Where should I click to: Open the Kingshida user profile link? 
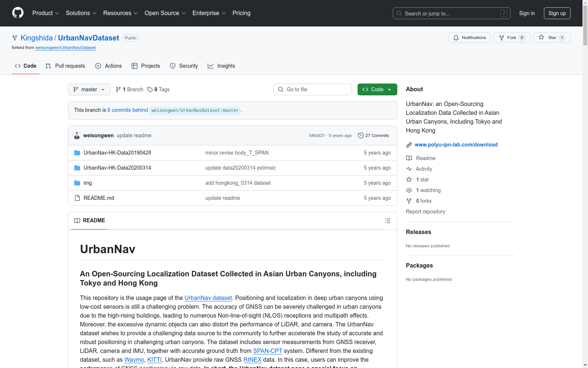click(x=37, y=38)
